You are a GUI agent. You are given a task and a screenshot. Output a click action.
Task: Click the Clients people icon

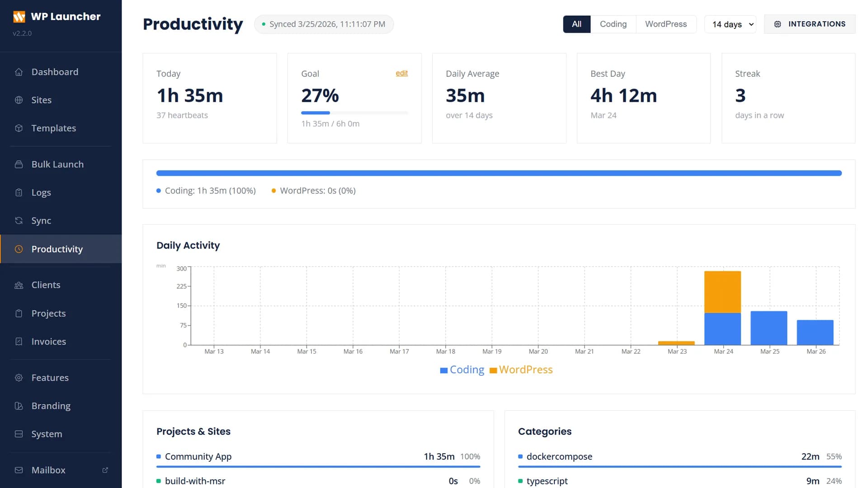coord(19,285)
